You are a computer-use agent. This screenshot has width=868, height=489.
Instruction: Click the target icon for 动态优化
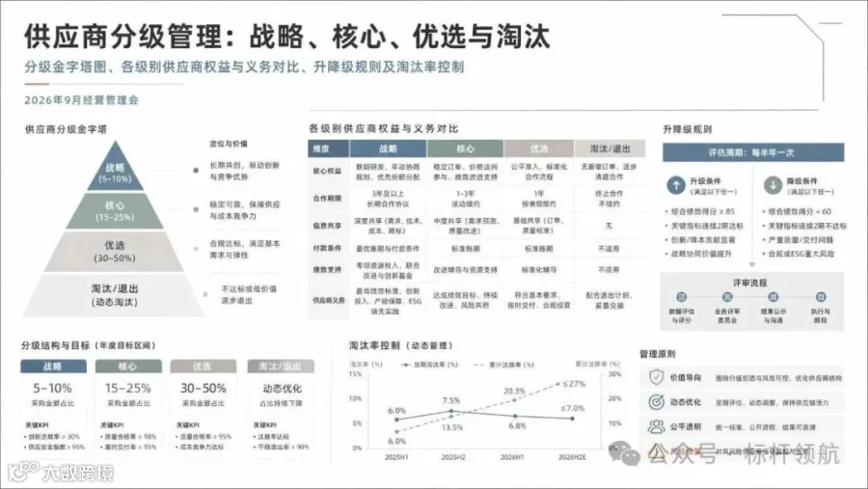coord(656,402)
